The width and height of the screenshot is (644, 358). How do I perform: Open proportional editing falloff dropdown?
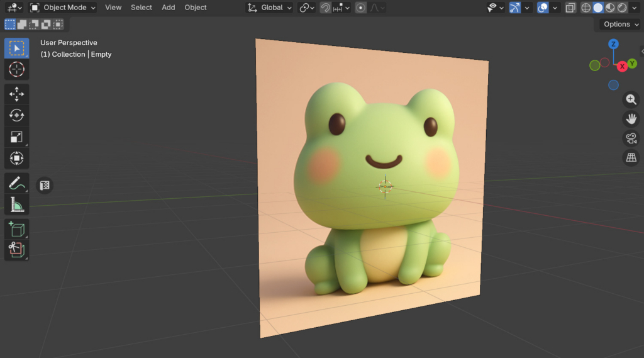click(x=377, y=8)
